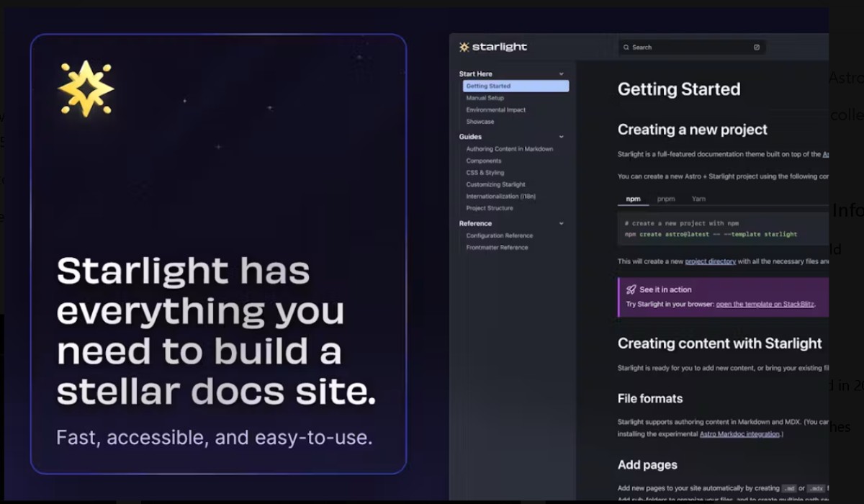Open Internationalization (i18n) guide
This screenshot has height=504, width=864.
(500, 197)
